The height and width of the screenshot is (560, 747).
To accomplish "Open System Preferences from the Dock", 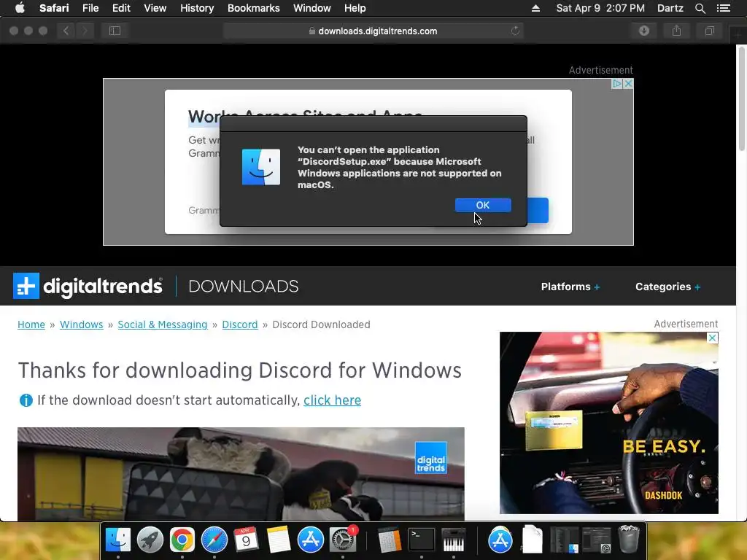I will [x=343, y=540].
